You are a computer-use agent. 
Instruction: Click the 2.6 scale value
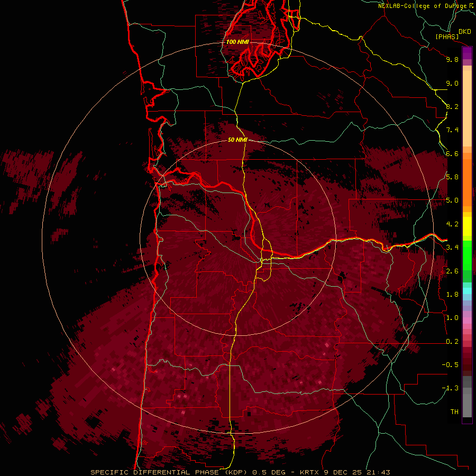[x=452, y=271]
